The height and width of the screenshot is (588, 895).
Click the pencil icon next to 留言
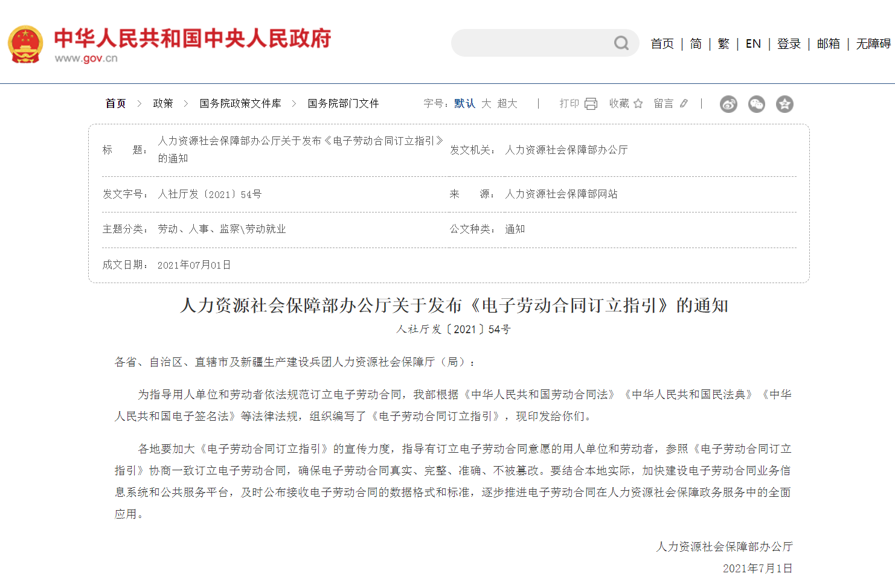683,103
